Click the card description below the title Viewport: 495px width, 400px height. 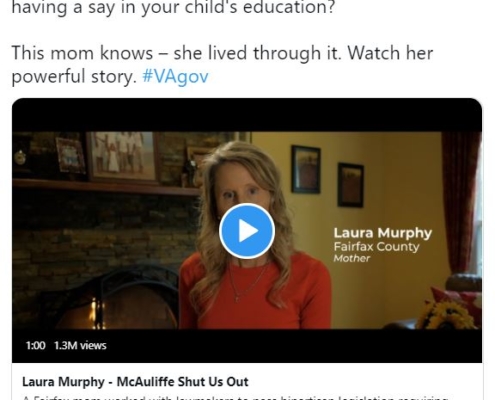(x=235, y=397)
